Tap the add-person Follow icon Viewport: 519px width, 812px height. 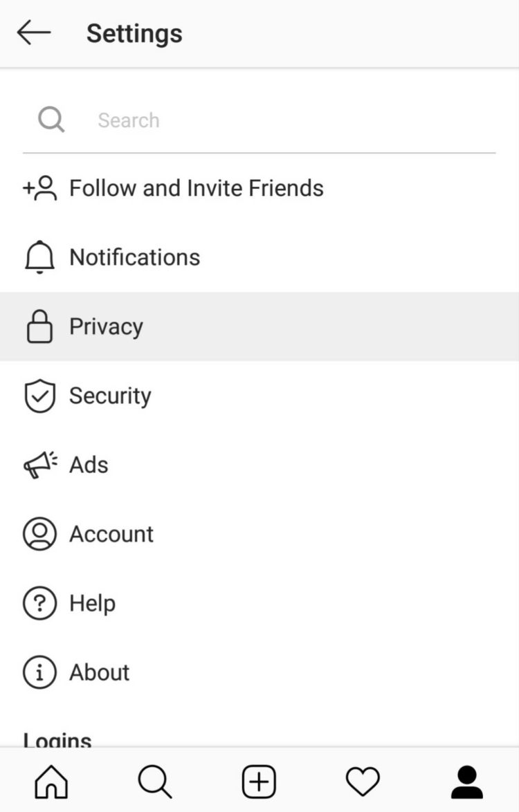click(x=39, y=188)
